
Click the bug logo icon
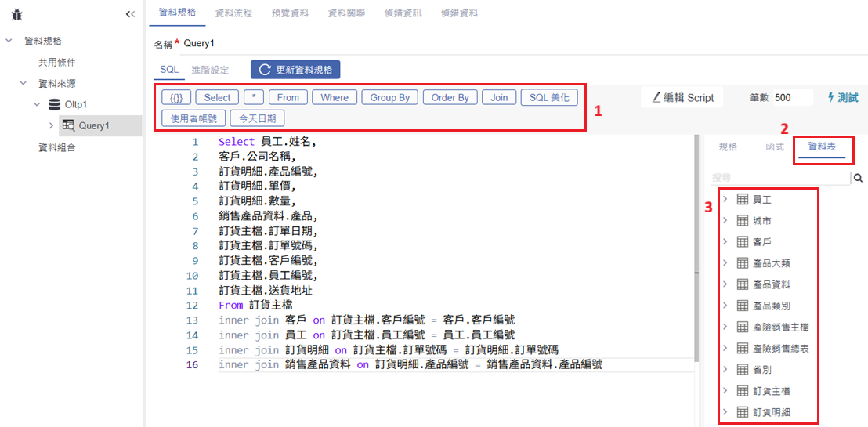[16, 14]
